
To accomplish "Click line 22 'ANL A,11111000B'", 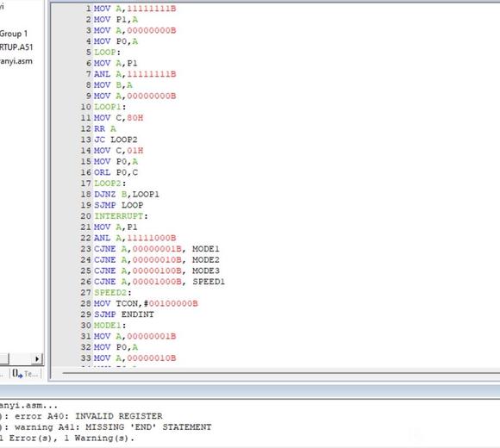I will pos(134,238).
